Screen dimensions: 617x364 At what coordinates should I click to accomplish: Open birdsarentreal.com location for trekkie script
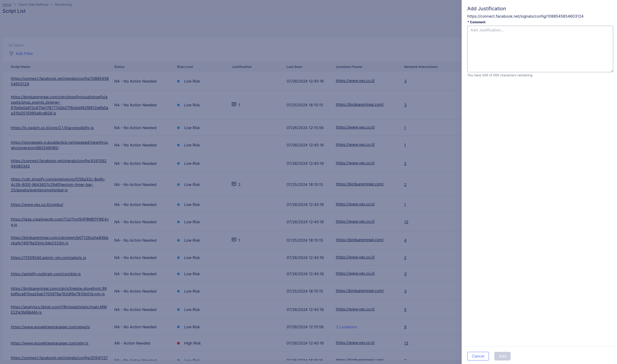click(360, 291)
